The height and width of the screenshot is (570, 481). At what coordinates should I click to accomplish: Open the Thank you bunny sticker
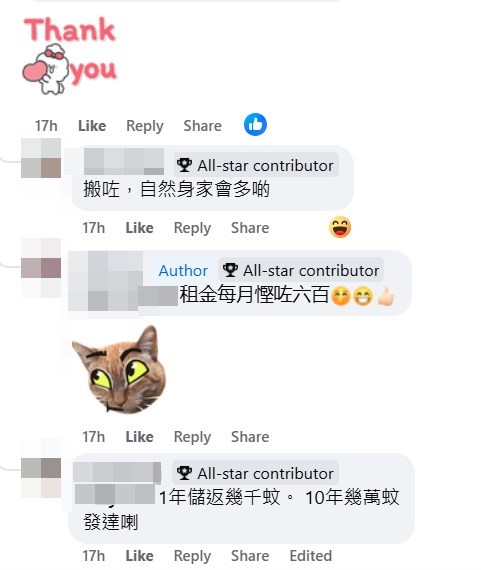(x=70, y=56)
